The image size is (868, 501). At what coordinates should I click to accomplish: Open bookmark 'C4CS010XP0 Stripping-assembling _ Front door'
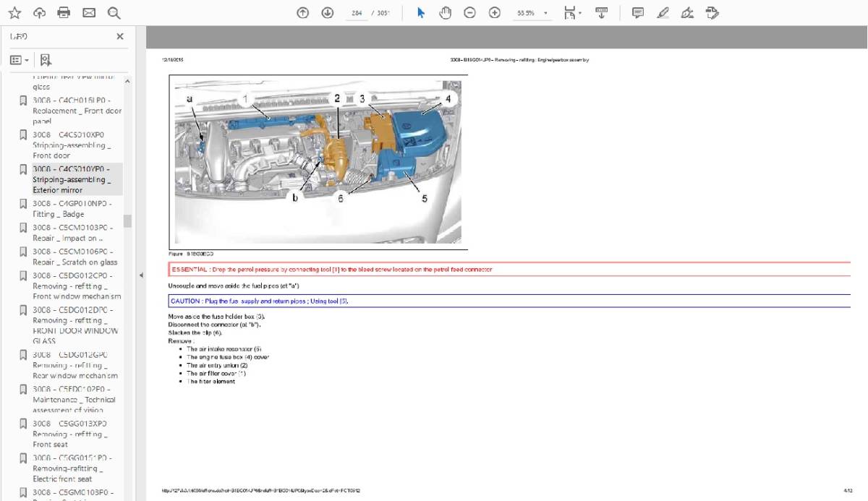72,145
